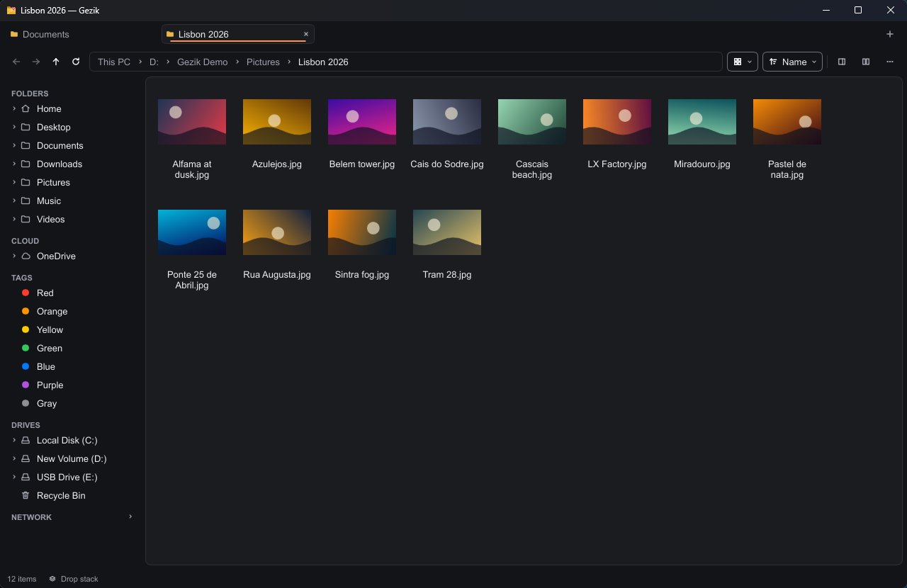
Task: Expand the Desktop folder chevron
Action: point(14,127)
